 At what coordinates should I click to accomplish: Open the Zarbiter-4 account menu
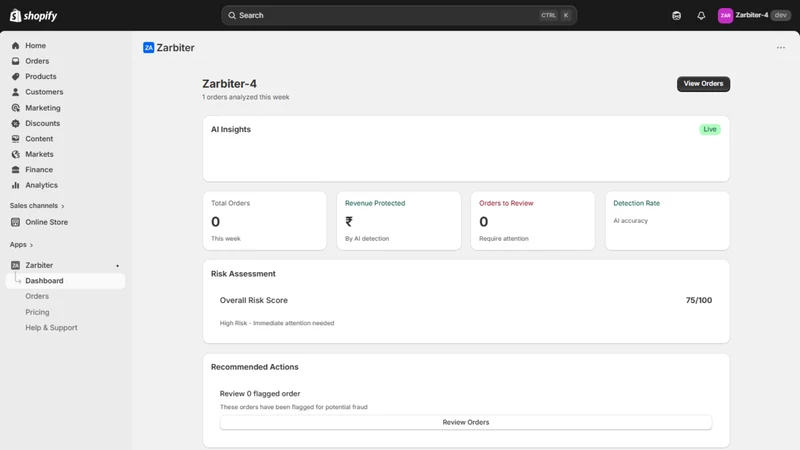754,15
